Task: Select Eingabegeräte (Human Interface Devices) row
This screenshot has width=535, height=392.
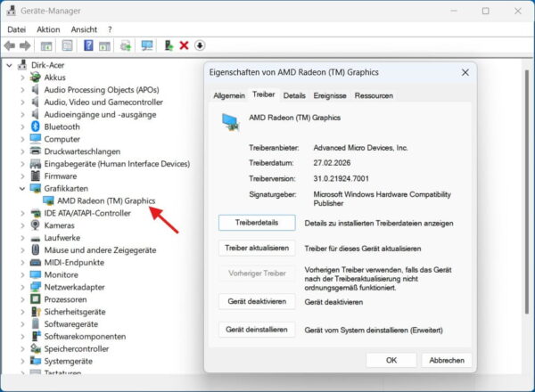Action: 117,164
